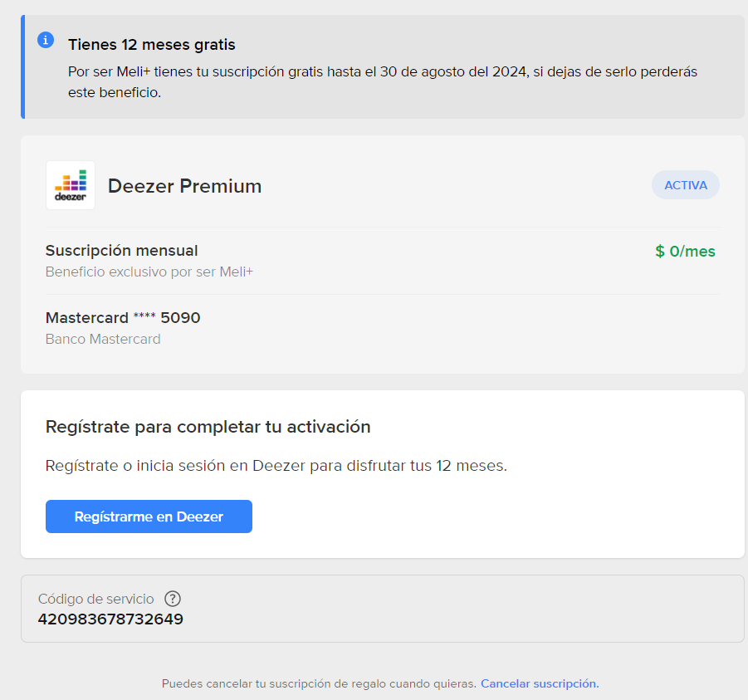Click the Suscripción mensual heading
The height and width of the screenshot is (700, 748).
pyautogui.click(x=122, y=251)
